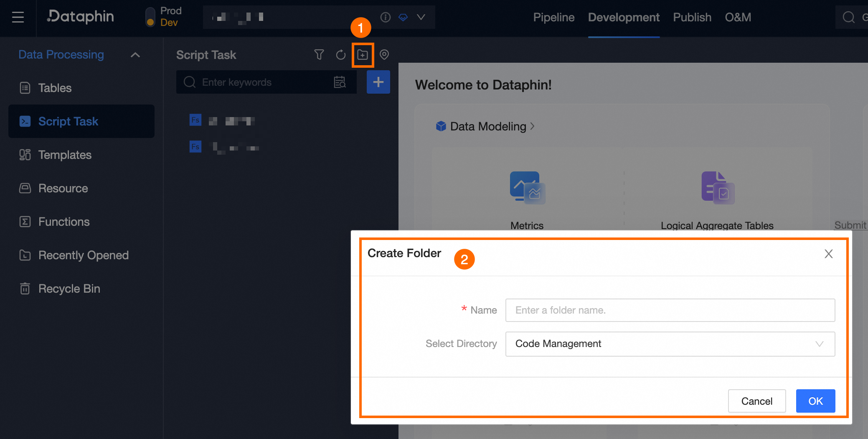
Task: Open the Pipeline tab
Action: (x=554, y=17)
